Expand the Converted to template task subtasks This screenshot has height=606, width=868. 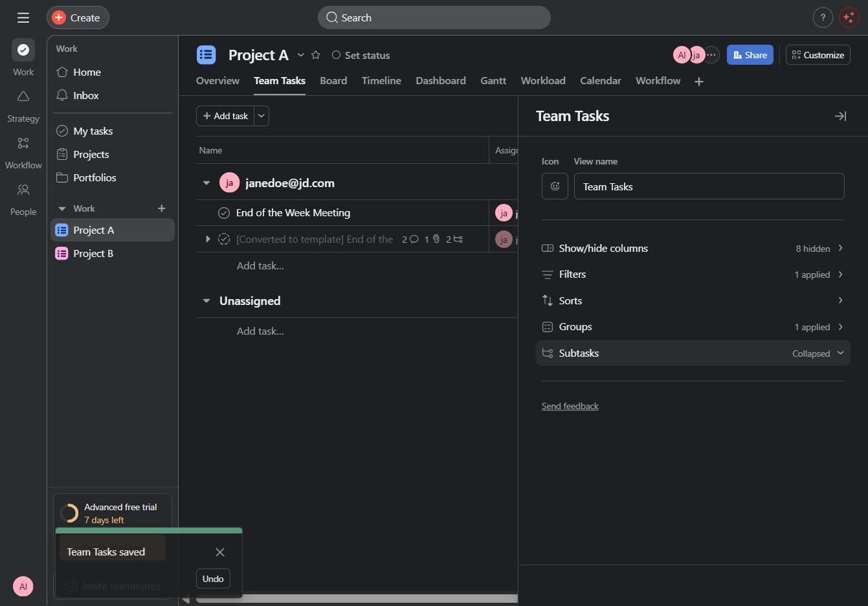click(x=208, y=239)
